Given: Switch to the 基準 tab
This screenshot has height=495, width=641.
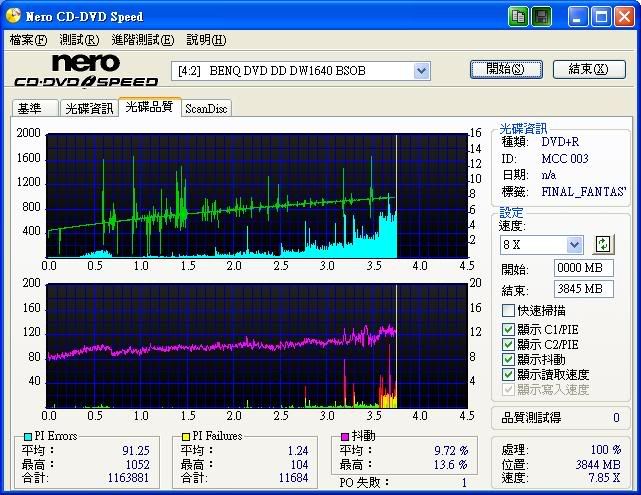Looking at the screenshot, I should (35, 108).
